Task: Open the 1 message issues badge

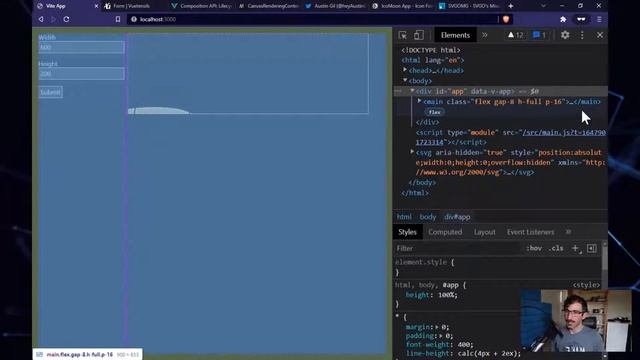Action: point(539,35)
